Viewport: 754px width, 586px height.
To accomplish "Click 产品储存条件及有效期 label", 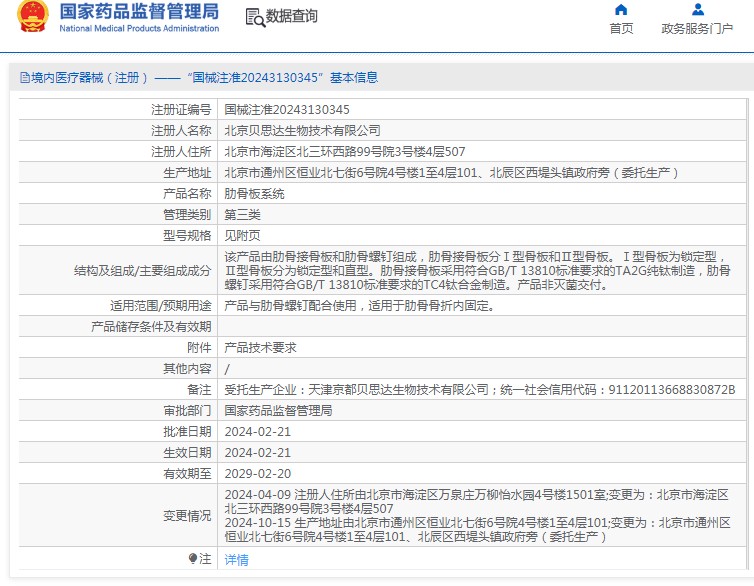I will pyautogui.click(x=151, y=327).
